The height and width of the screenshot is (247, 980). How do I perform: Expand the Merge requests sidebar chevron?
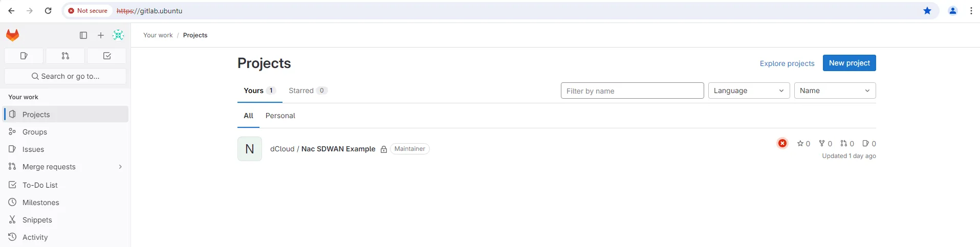point(120,167)
